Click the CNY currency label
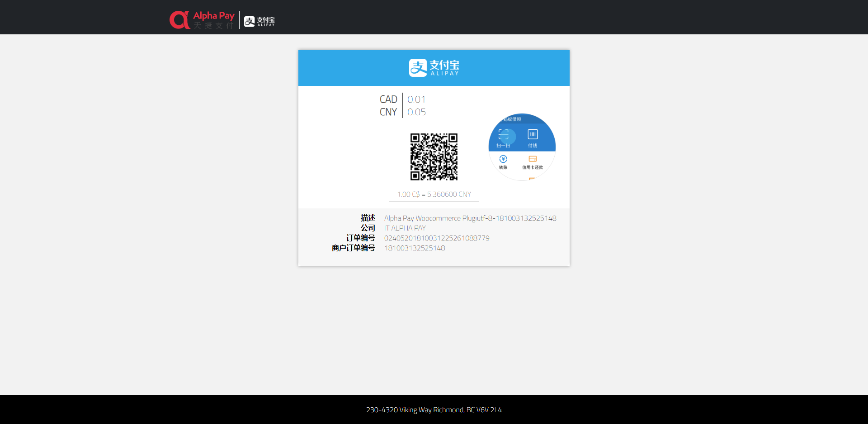The image size is (868, 424). 388,112
